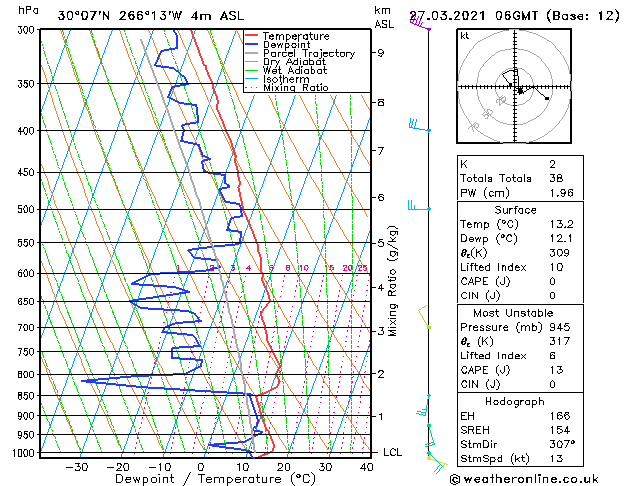Click the Surface Lifted Index value '10'

pyautogui.click(x=556, y=267)
